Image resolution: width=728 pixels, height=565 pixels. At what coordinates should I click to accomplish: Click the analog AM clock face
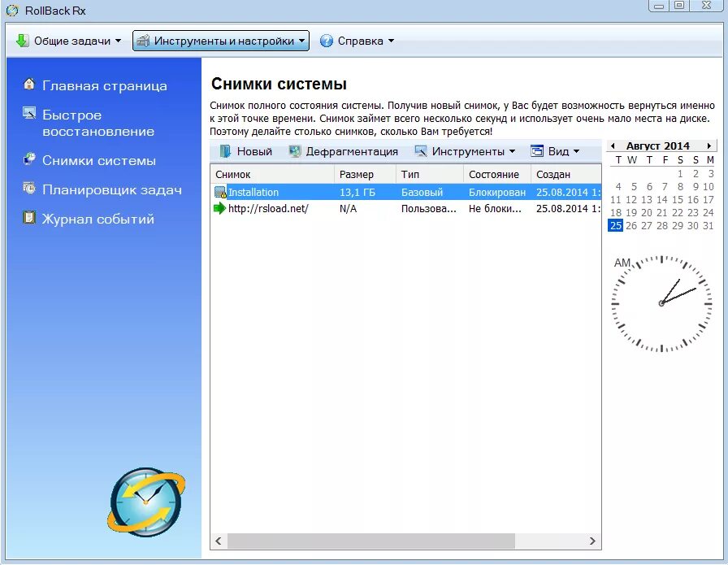pyautogui.click(x=661, y=303)
